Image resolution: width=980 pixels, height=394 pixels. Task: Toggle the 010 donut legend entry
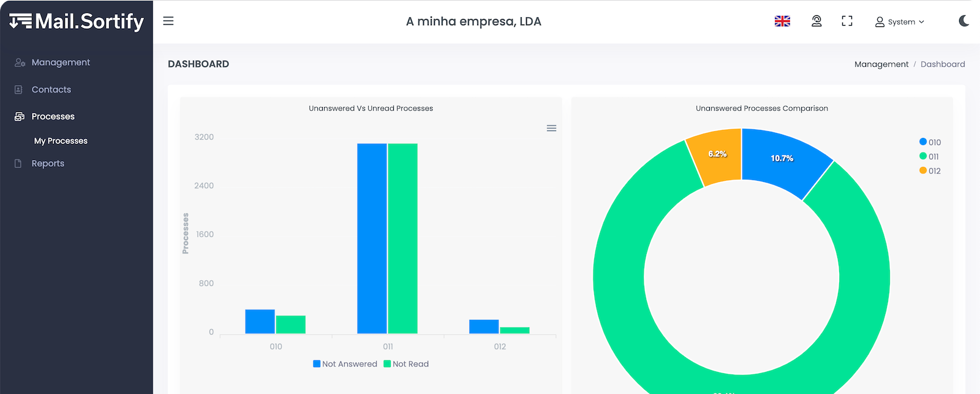(x=930, y=142)
